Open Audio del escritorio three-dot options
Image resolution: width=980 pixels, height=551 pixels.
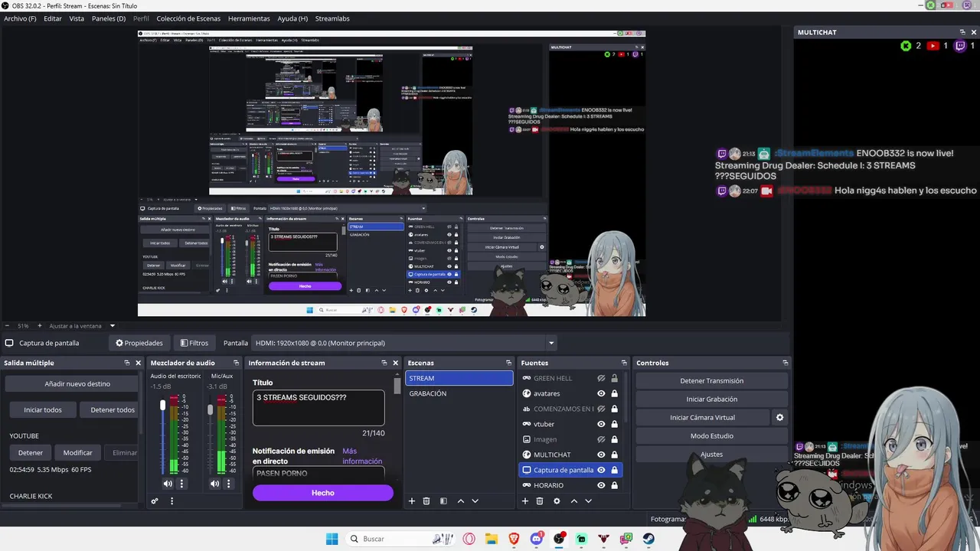click(x=181, y=484)
